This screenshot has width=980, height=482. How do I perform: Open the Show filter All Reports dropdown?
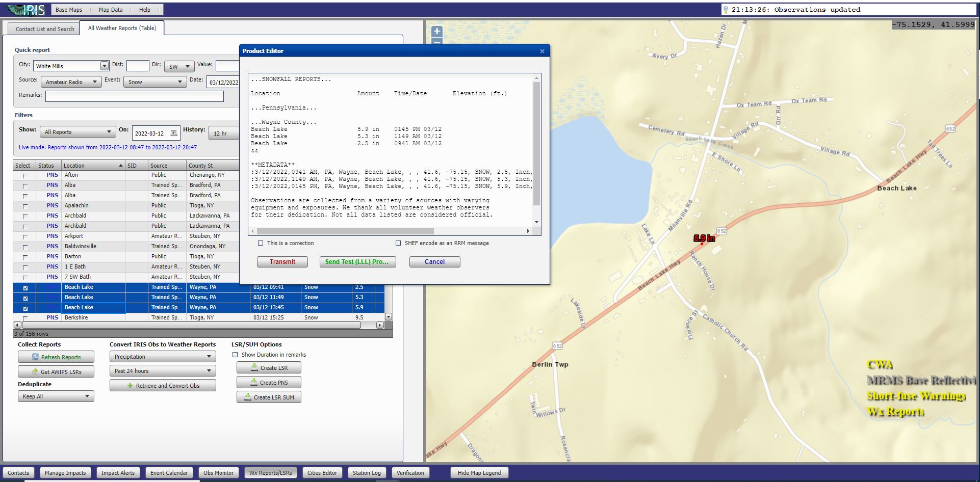[x=78, y=132]
